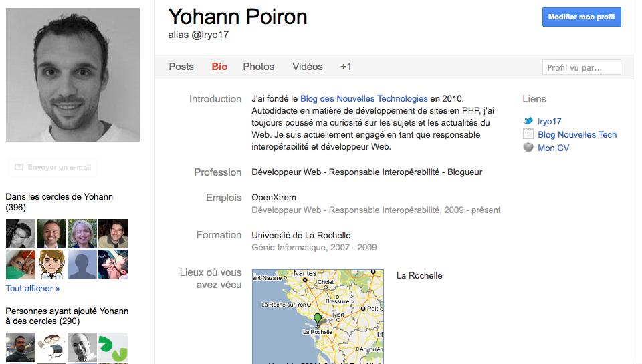Click the Envoyer un e-mail button
The height and width of the screenshot is (364, 642).
[x=53, y=167]
